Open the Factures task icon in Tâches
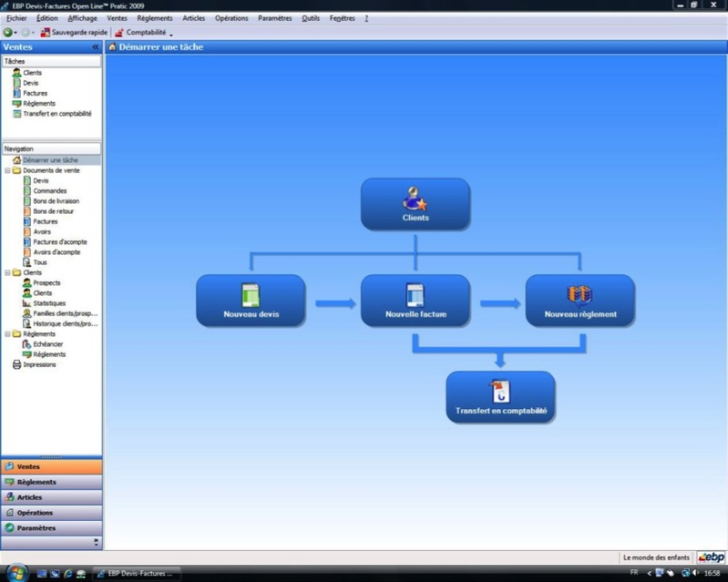The image size is (728, 582). (16, 93)
